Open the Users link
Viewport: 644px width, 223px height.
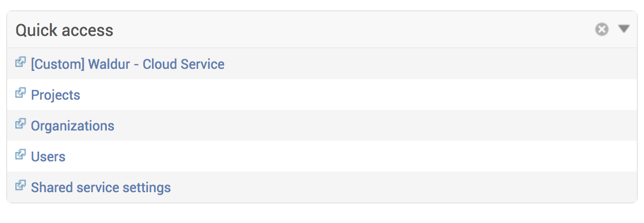[x=48, y=157]
